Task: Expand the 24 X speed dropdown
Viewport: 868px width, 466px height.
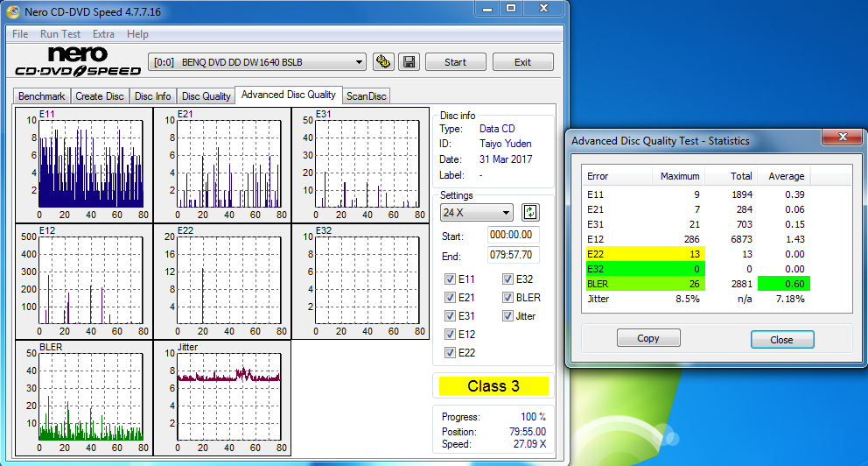Action: 477,213
